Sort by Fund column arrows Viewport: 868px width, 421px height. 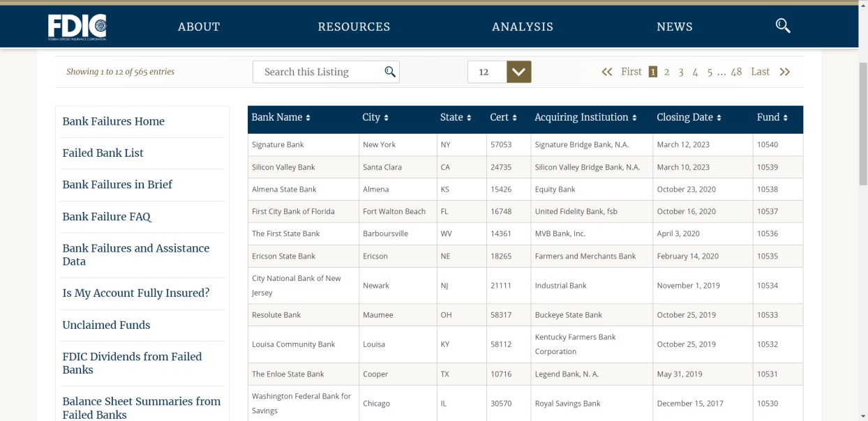click(785, 118)
